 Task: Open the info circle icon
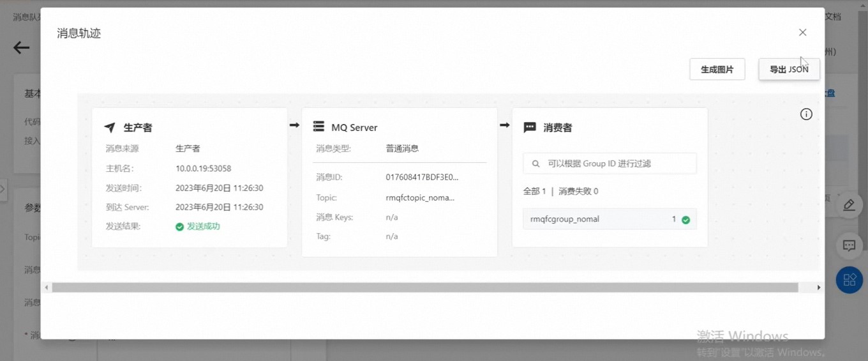[806, 114]
